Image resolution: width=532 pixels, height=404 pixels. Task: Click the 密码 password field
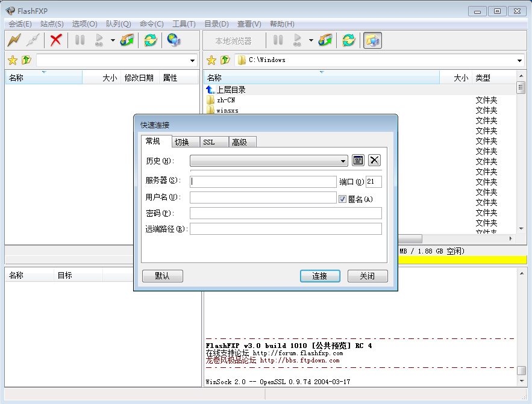[286, 213]
